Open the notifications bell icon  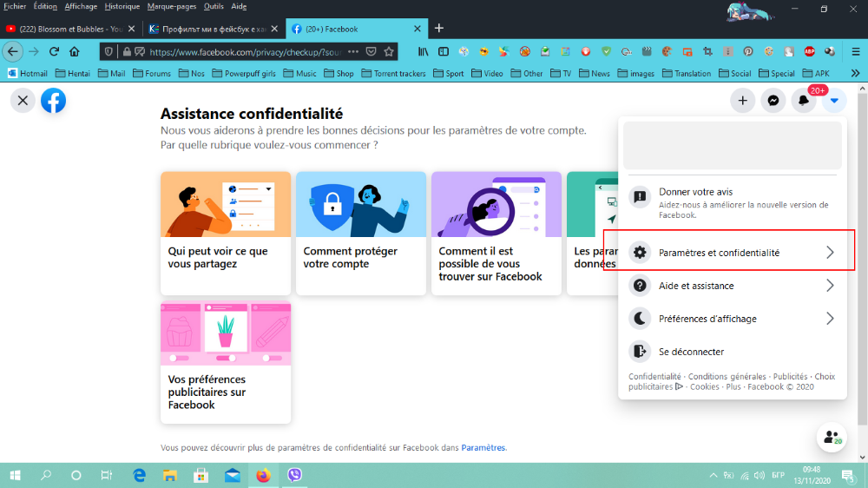(x=803, y=101)
